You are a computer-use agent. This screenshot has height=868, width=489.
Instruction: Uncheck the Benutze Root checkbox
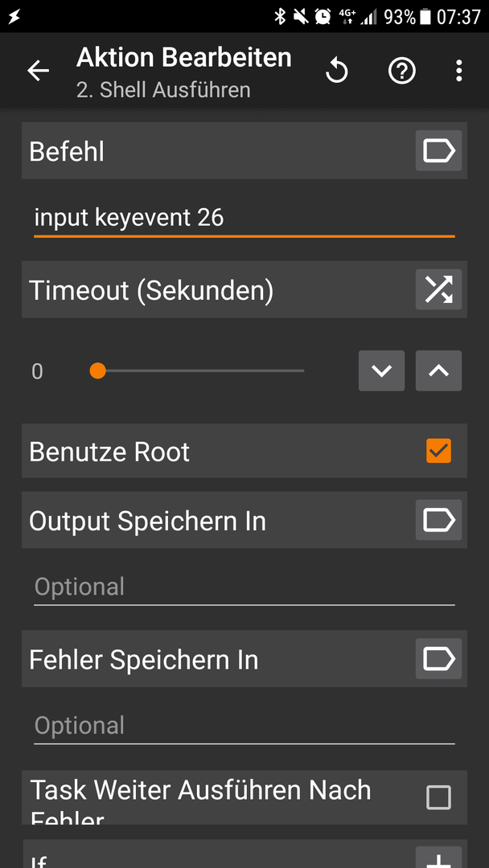[438, 451]
